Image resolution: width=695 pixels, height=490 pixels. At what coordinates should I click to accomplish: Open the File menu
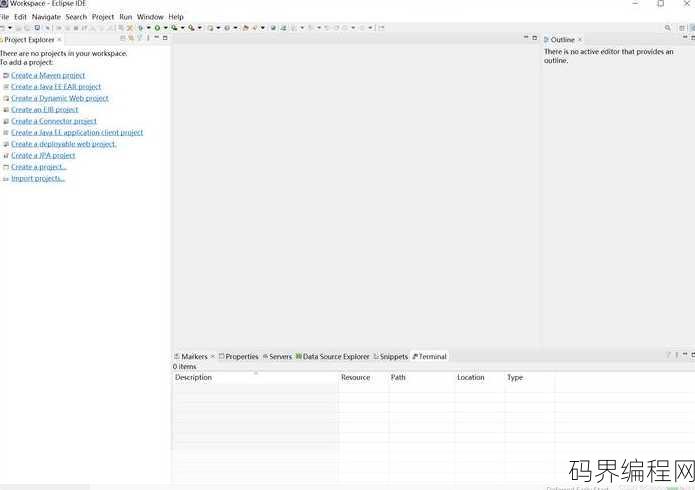4,17
